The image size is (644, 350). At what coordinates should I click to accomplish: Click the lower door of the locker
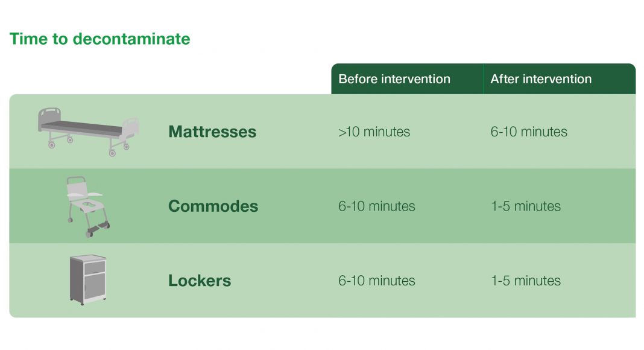coord(95,287)
